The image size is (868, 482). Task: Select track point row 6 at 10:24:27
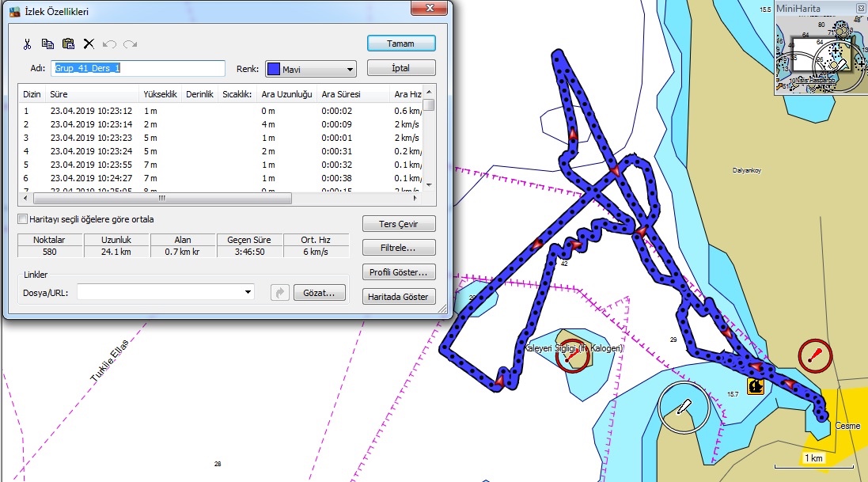tap(222, 178)
